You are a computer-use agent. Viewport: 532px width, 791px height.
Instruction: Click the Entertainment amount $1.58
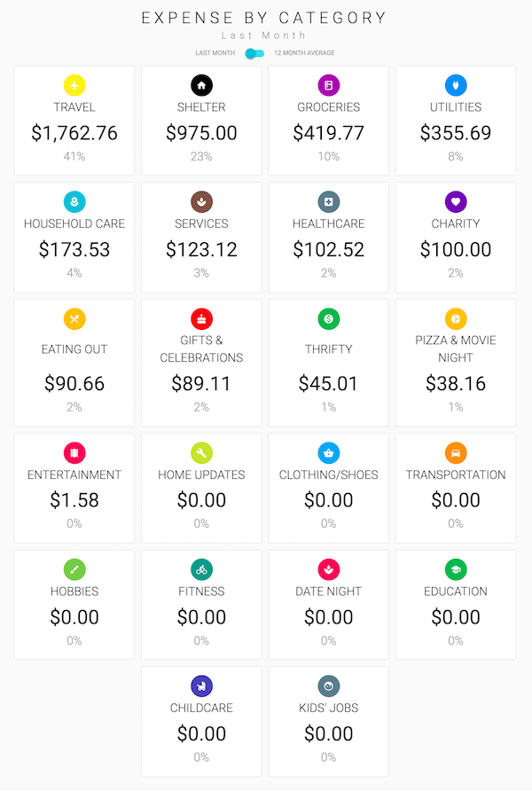click(74, 499)
